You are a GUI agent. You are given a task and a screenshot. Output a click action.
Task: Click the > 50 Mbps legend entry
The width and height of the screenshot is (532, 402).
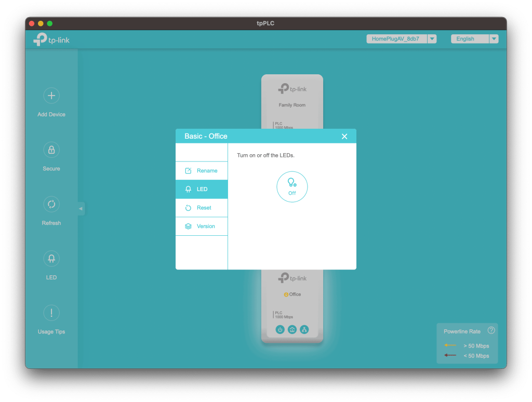tap(467, 346)
